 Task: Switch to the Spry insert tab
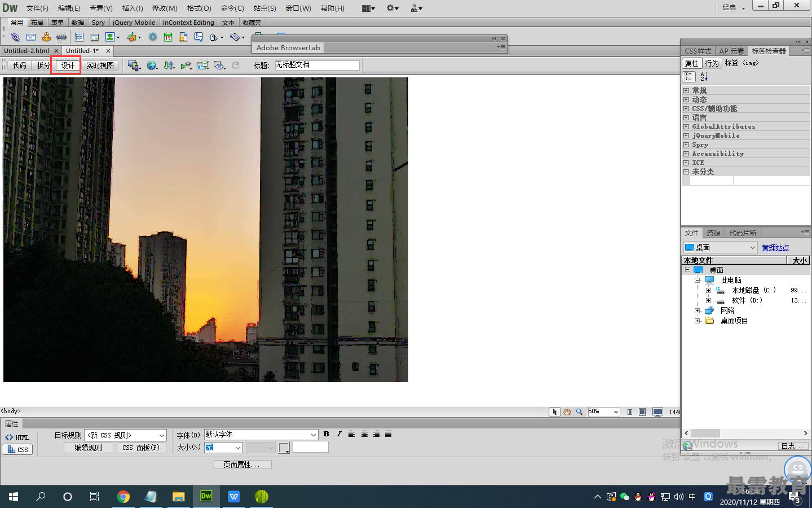[98, 23]
